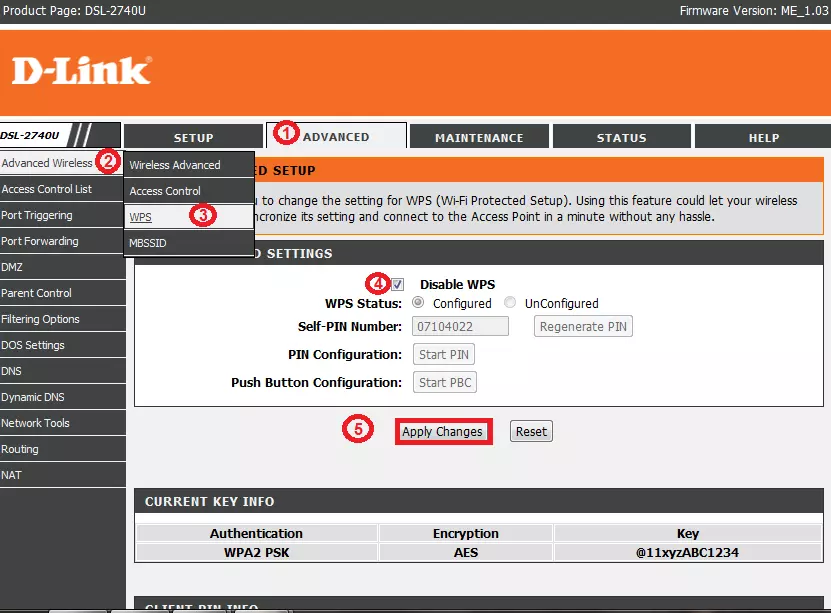831x613 pixels.
Task: Click the Key column header
Action: pyautogui.click(x=688, y=533)
